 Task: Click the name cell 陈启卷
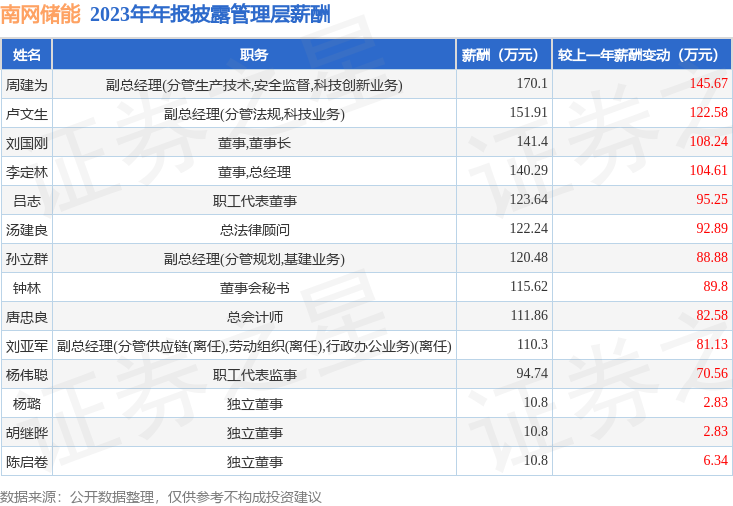pos(27,462)
